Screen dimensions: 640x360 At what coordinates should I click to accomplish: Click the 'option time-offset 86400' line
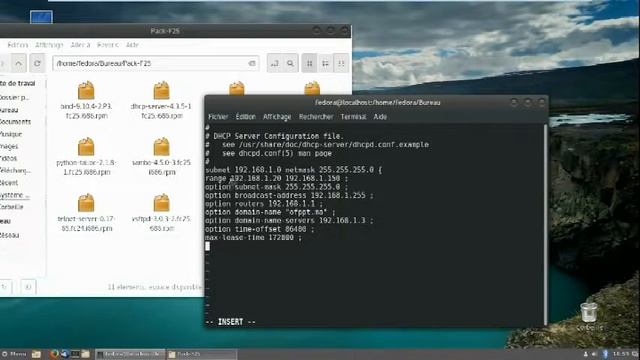click(x=260, y=229)
